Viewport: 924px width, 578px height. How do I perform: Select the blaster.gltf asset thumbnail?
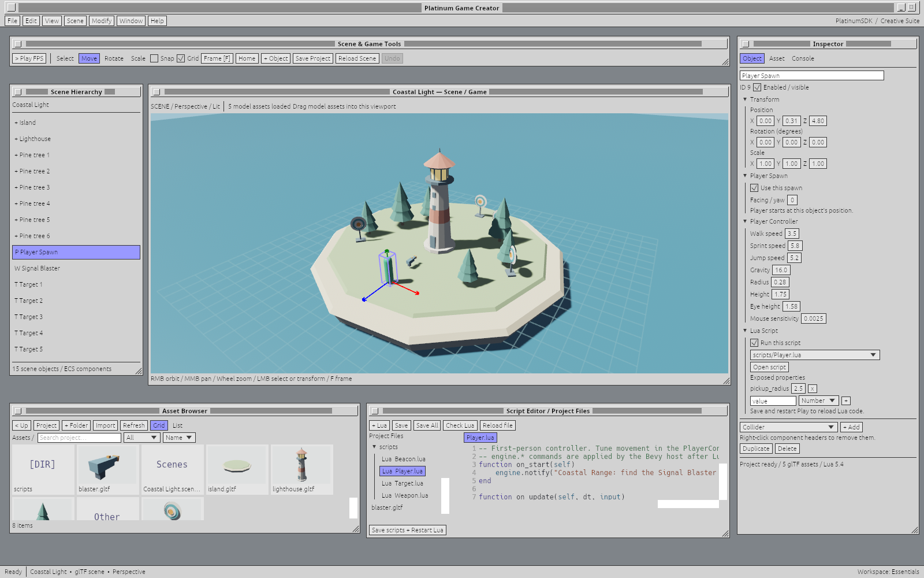coord(107,469)
